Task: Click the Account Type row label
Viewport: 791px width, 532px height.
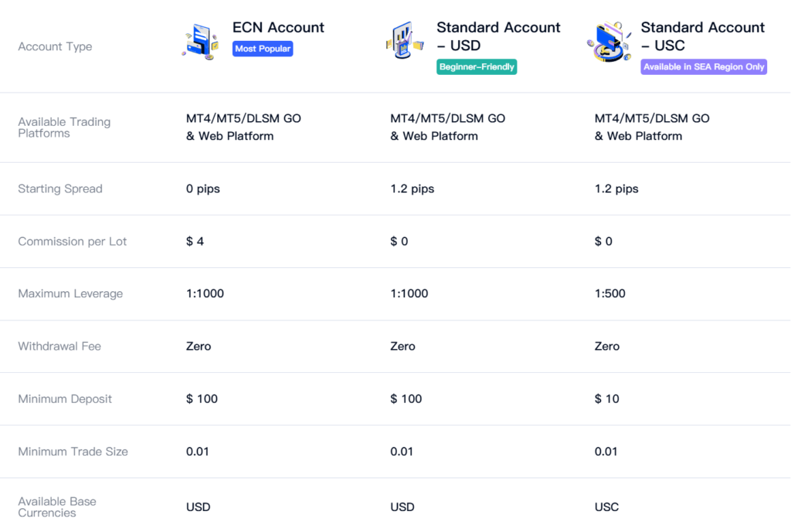Action: click(55, 46)
